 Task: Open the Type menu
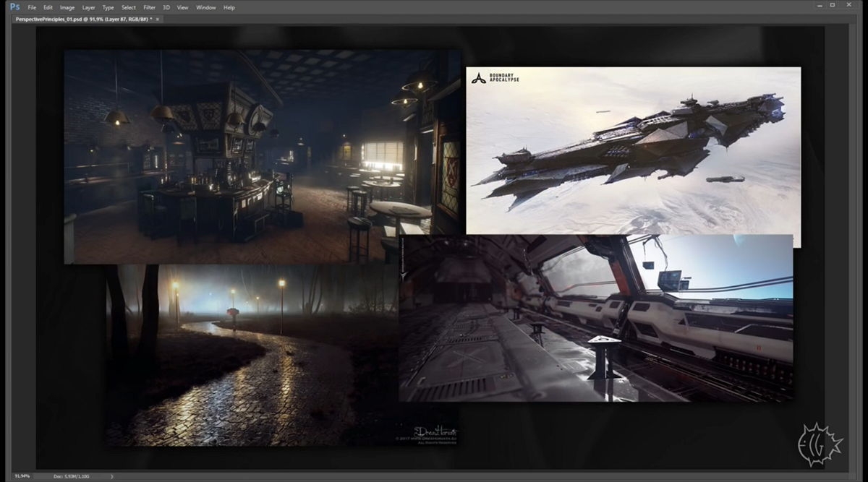coord(109,7)
